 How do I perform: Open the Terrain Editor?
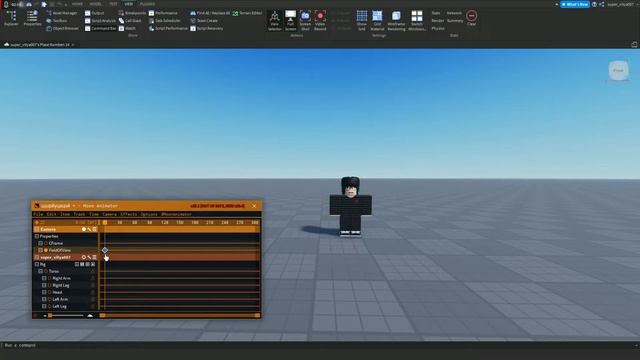point(247,13)
